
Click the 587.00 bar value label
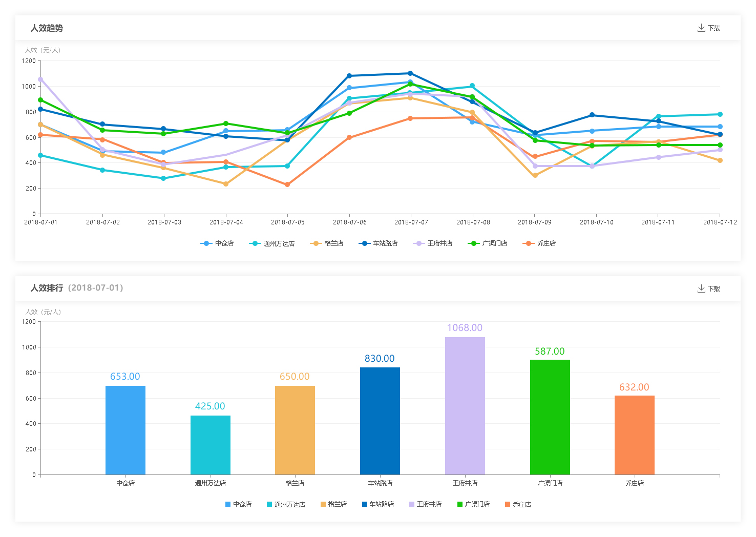tap(550, 352)
